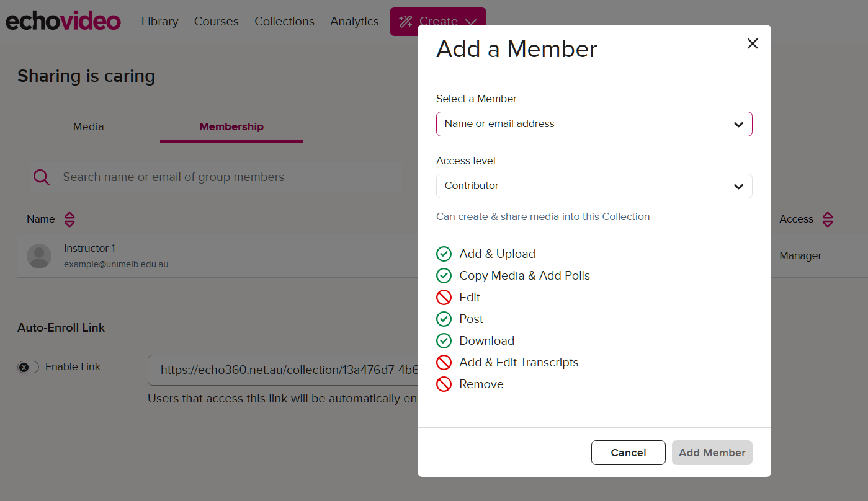Click the green check beside Post
The width and height of the screenshot is (868, 501).
click(444, 319)
